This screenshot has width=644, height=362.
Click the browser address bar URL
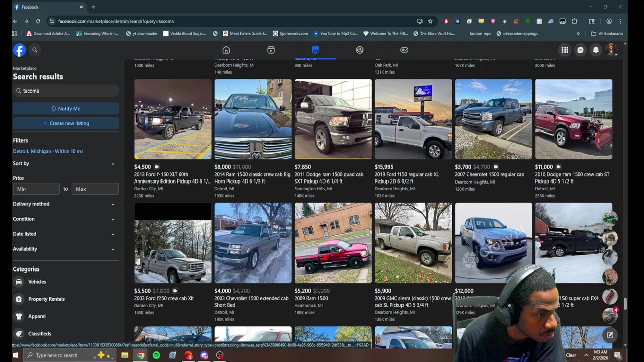[116, 21]
